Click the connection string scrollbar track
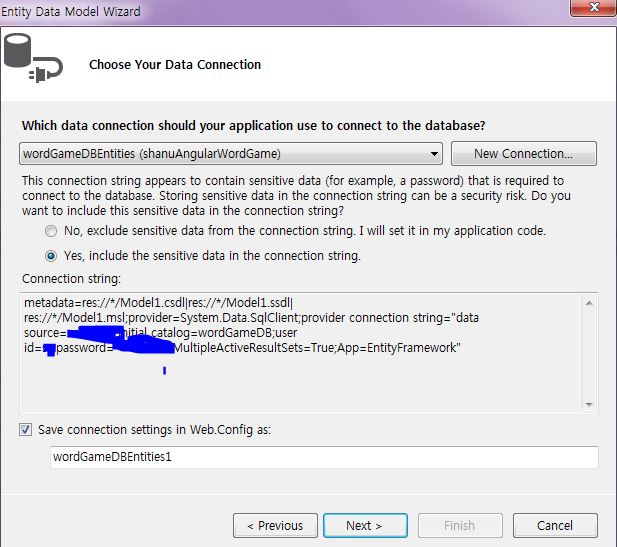 pyautogui.click(x=590, y=350)
